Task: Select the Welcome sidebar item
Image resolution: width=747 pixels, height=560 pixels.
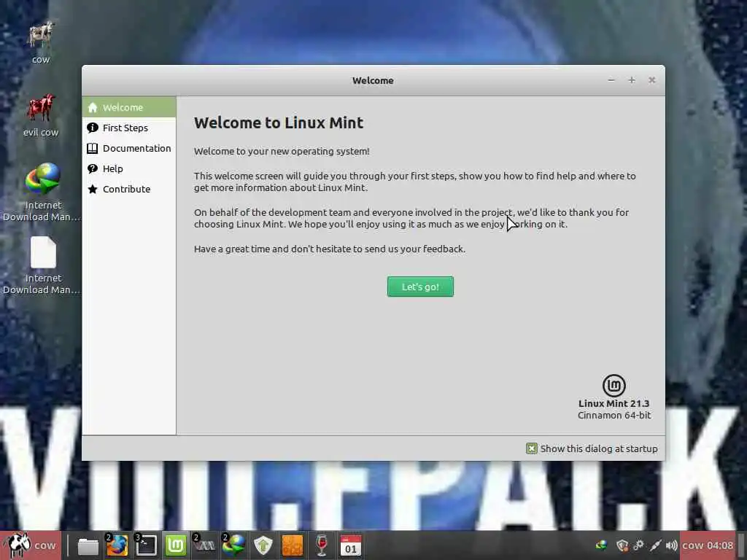Action: 129,107
